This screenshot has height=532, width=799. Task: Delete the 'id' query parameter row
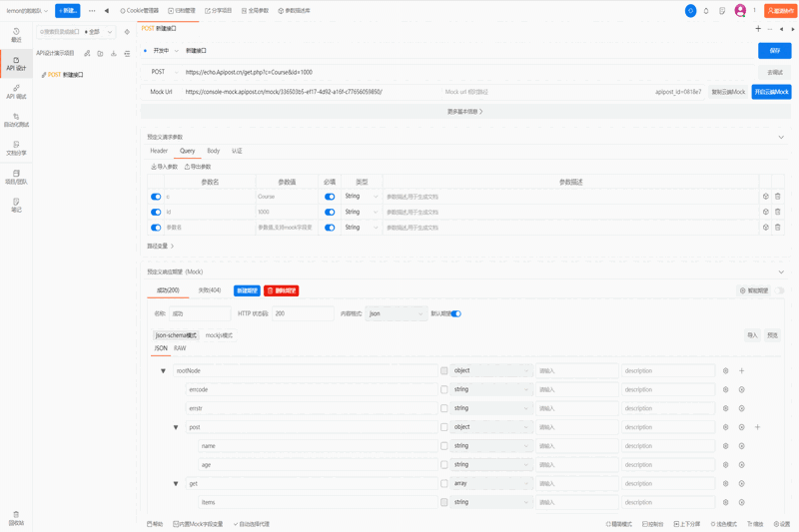pyautogui.click(x=778, y=212)
